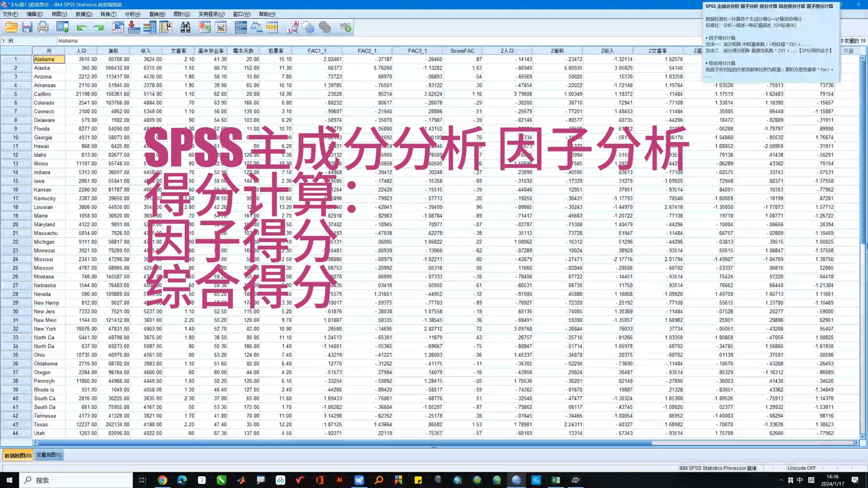Open Excel from the taskbar

[x=556, y=480]
